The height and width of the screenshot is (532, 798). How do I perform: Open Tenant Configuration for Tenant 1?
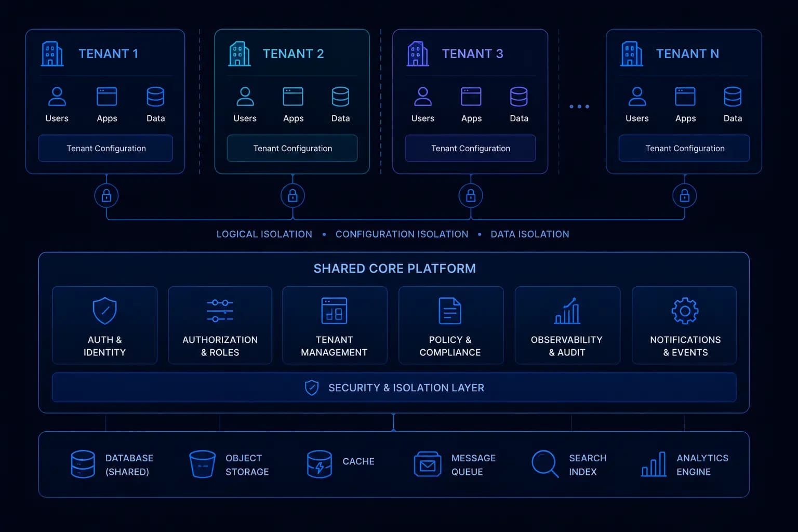point(105,148)
